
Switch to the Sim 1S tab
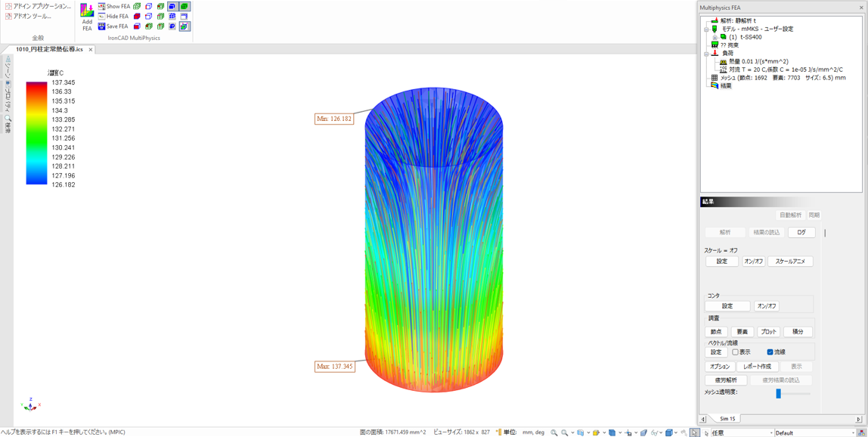pyautogui.click(x=727, y=419)
